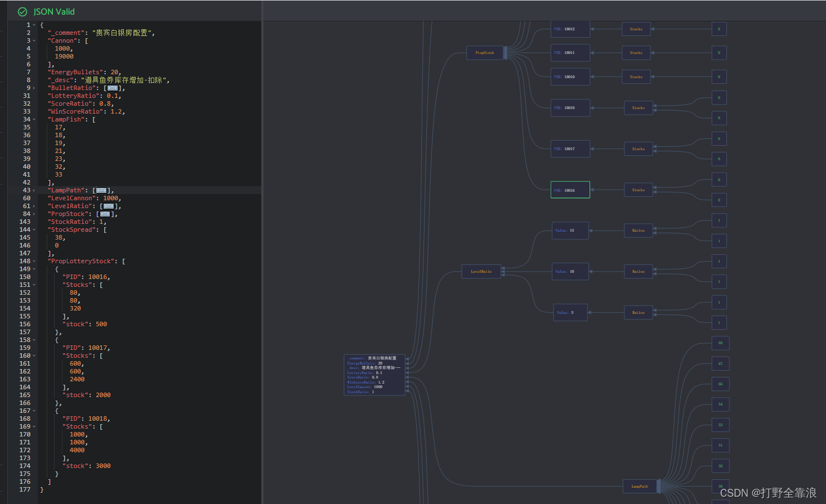The image size is (826, 504).
Task: Select the PID: 10017 graph node
Action: click(570, 149)
